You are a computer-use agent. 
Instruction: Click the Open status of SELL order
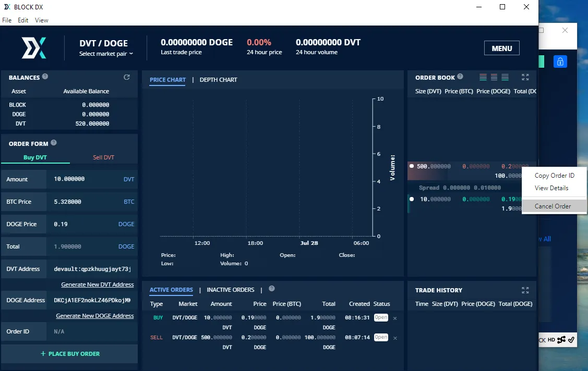(381, 337)
